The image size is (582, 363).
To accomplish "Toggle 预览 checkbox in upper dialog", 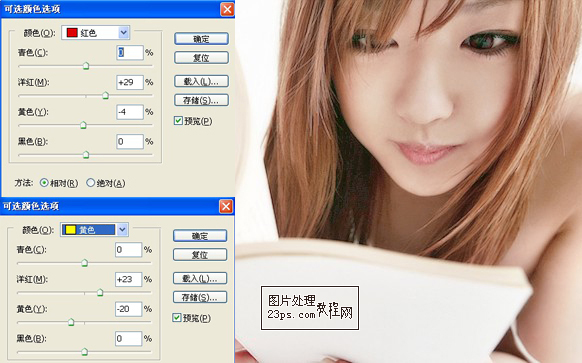I will pyautogui.click(x=178, y=121).
